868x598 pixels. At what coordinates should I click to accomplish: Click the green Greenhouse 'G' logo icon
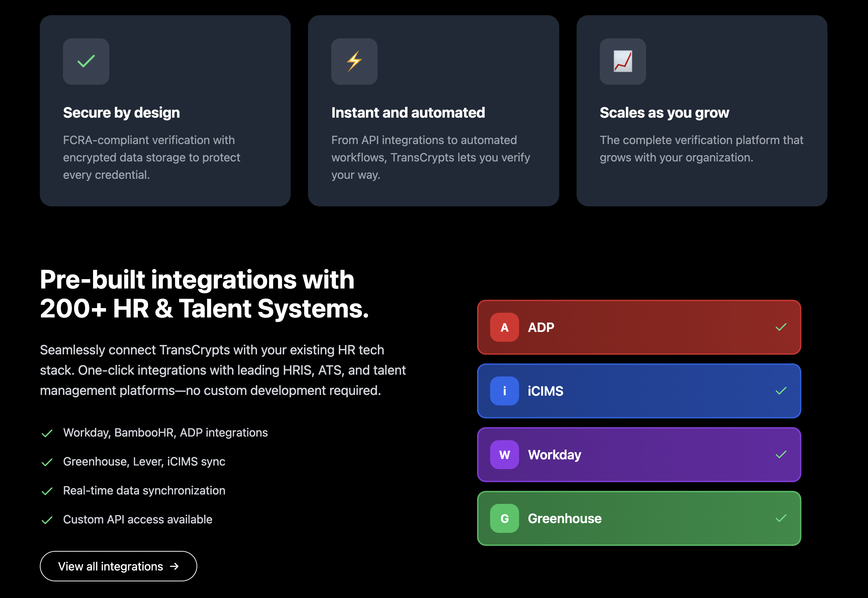[504, 518]
